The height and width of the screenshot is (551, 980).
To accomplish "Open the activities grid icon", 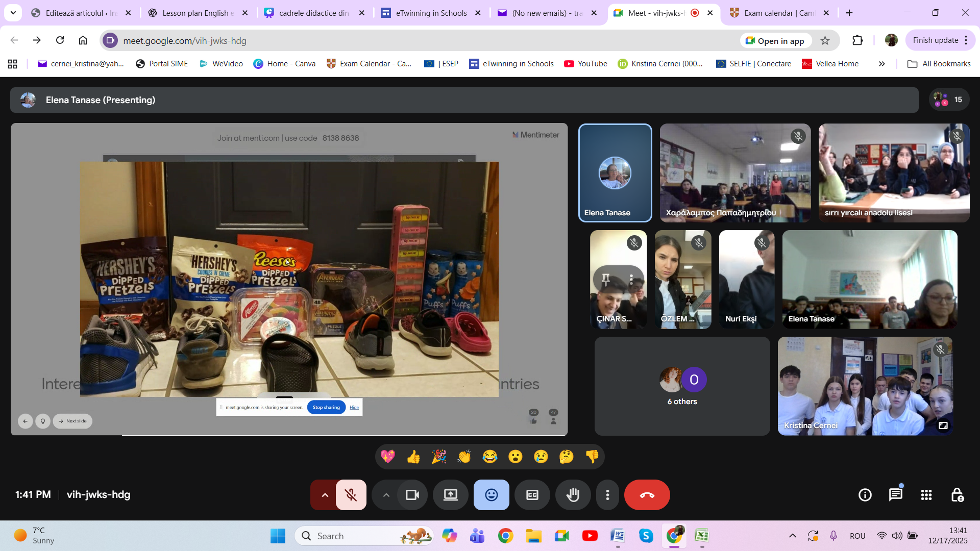I will pos(926,495).
